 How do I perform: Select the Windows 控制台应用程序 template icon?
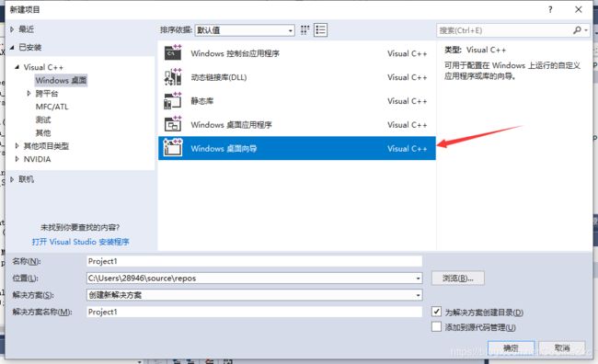pos(173,53)
